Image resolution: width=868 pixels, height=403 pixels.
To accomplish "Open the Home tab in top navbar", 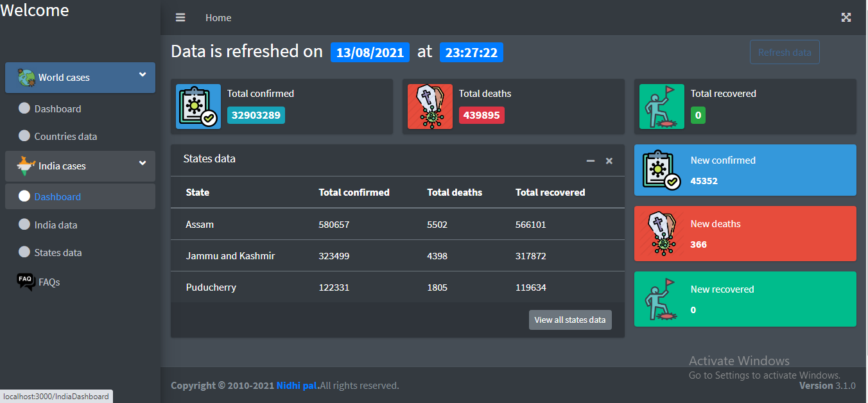I will (x=218, y=18).
